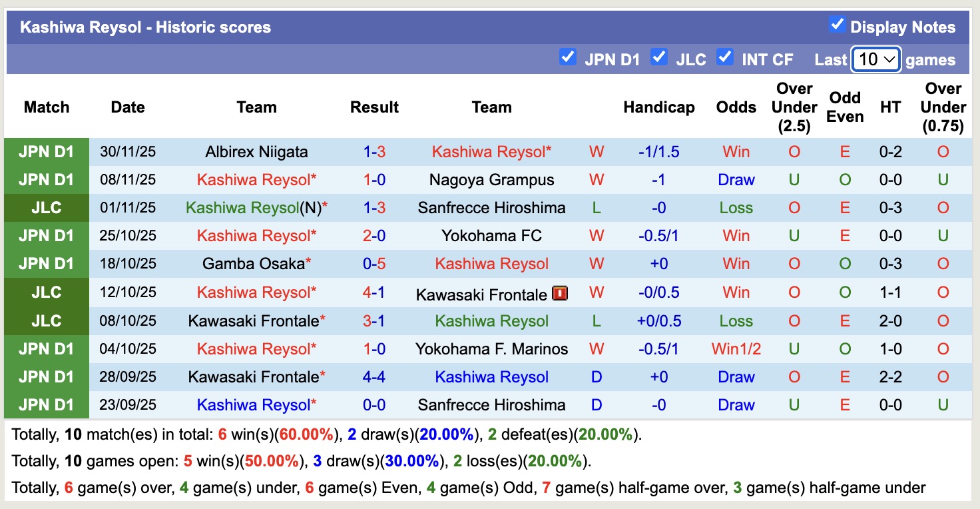Screen dimensions: 980x509
Task: Click the Nagoya Grampus team link
Action: coord(492,179)
